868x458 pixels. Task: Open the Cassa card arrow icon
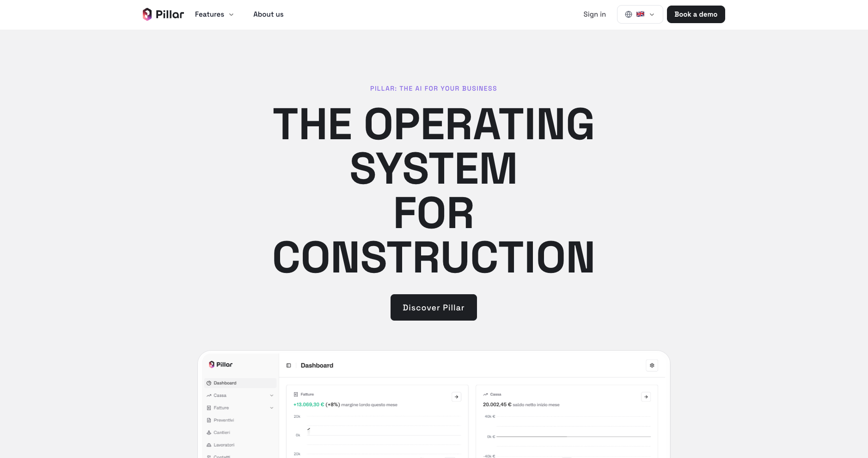pos(646,397)
